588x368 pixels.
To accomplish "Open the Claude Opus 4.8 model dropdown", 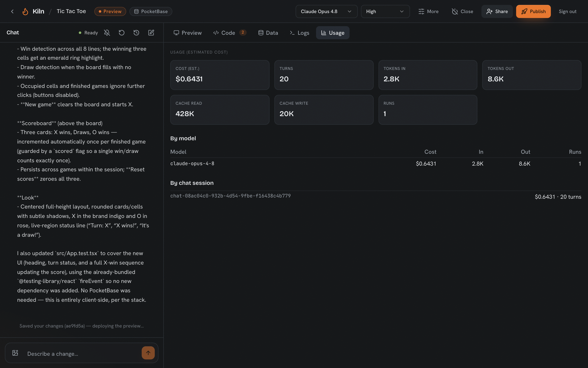I will click(x=326, y=11).
